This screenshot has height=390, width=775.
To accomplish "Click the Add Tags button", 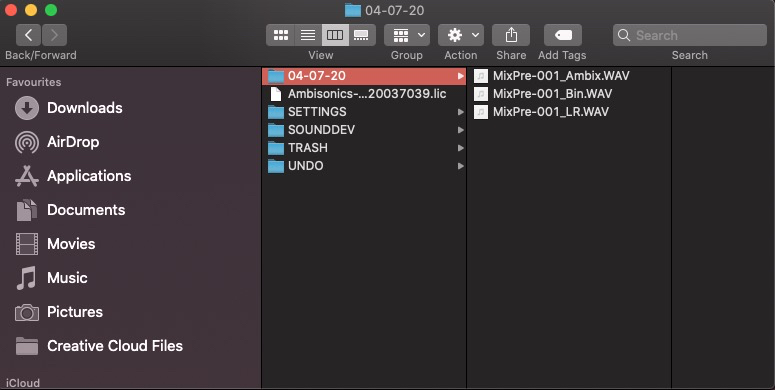I will point(562,35).
